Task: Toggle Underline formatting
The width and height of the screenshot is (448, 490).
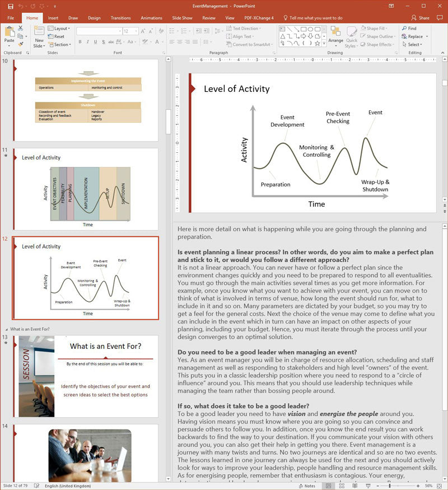Action: tap(95, 41)
